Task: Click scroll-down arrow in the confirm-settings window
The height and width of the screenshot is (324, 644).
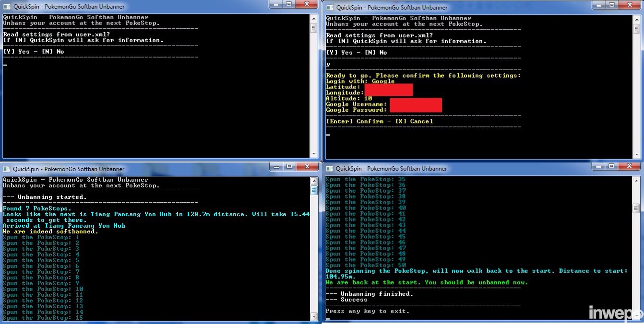Action: pos(637,155)
